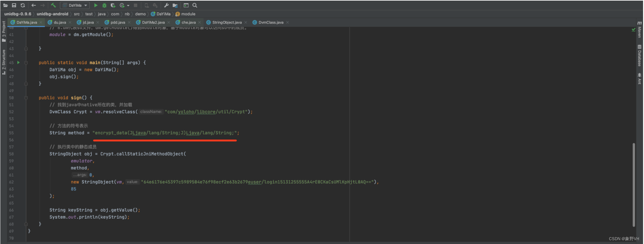Image resolution: width=644 pixels, height=244 pixels.
Task: Collapse the main method fold marker
Action: [26, 63]
